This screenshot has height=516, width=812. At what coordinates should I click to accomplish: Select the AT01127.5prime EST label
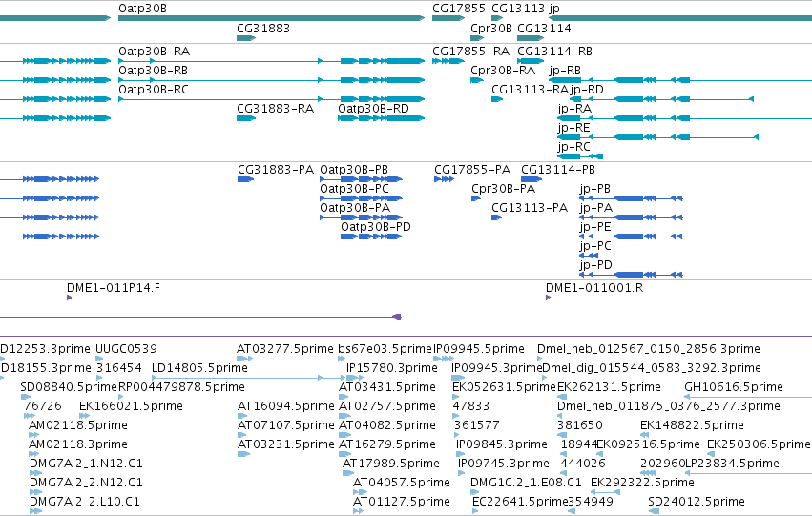point(402,502)
